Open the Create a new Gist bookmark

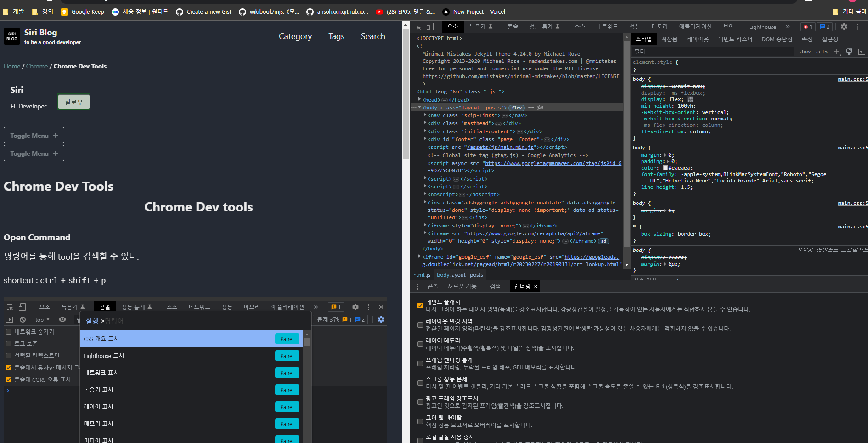pos(203,11)
